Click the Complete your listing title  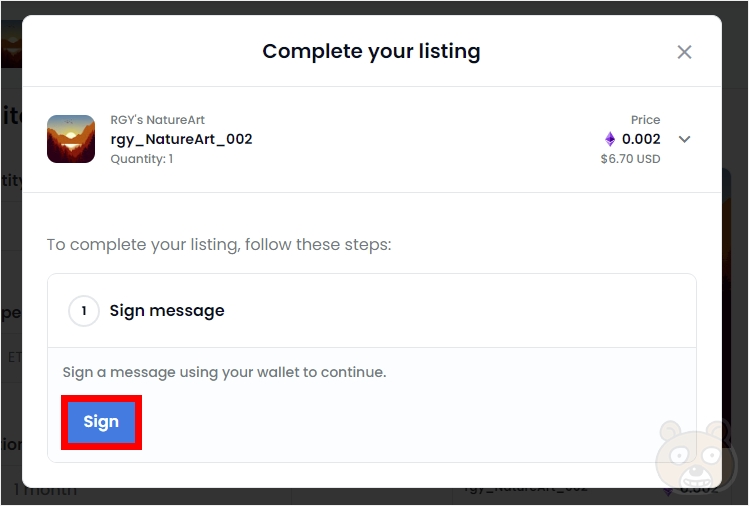pos(371,51)
